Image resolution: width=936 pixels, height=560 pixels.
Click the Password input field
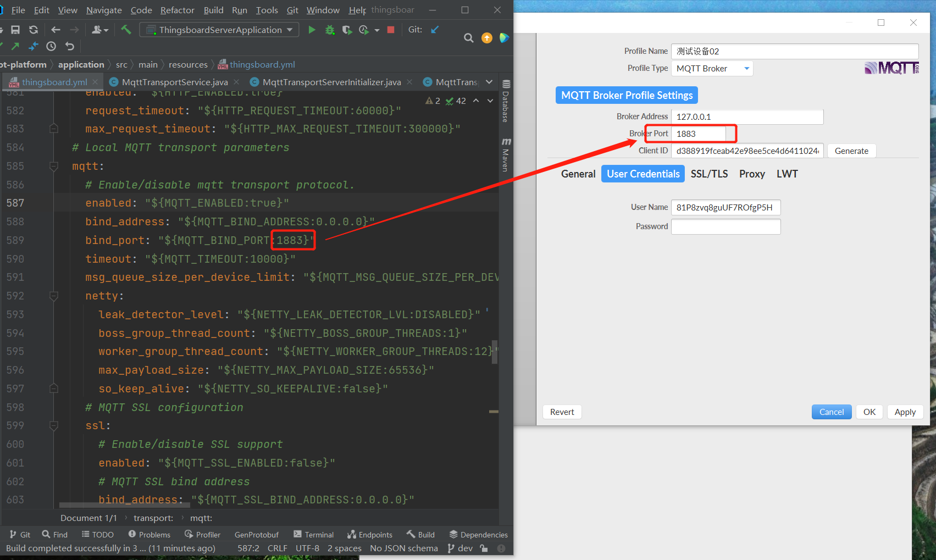(x=726, y=226)
